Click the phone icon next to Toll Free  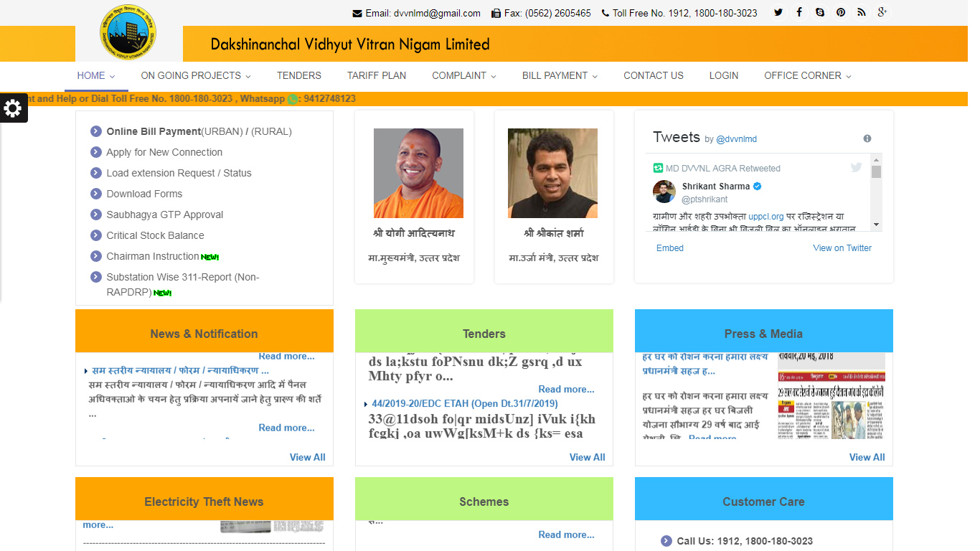tap(606, 13)
